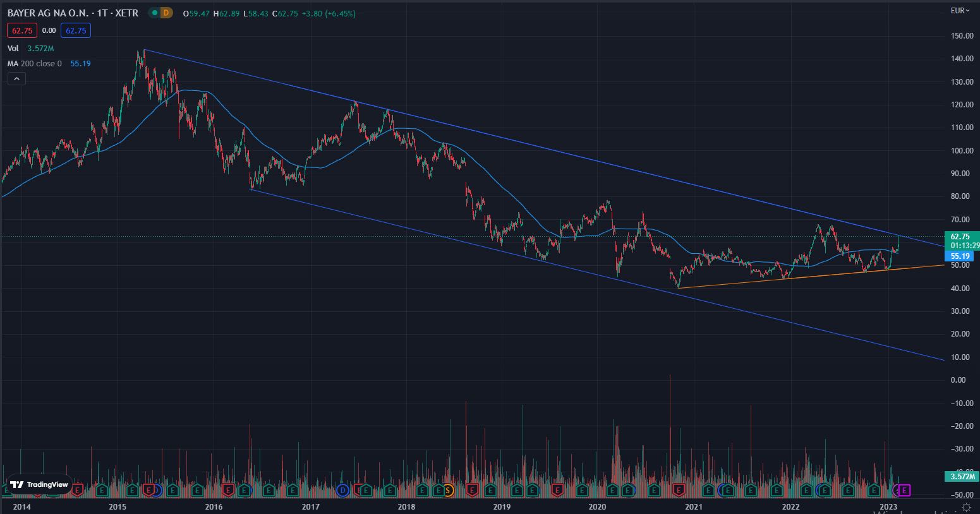Viewport: 980px width, 514px height.
Task: Open the red earnings marker in late 2018
Action: [x=471, y=489]
